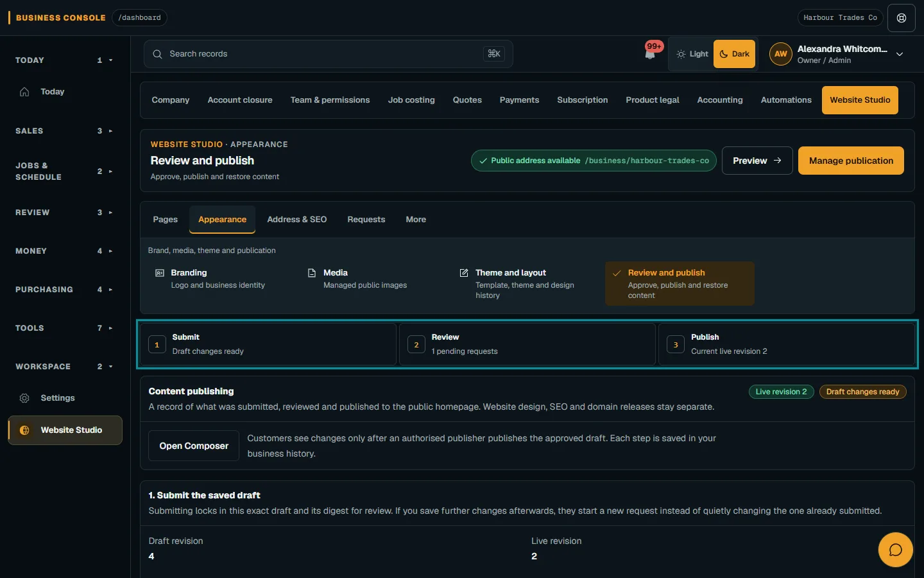Click the AW user avatar
The width and height of the screenshot is (924, 578).
(780, 54)
